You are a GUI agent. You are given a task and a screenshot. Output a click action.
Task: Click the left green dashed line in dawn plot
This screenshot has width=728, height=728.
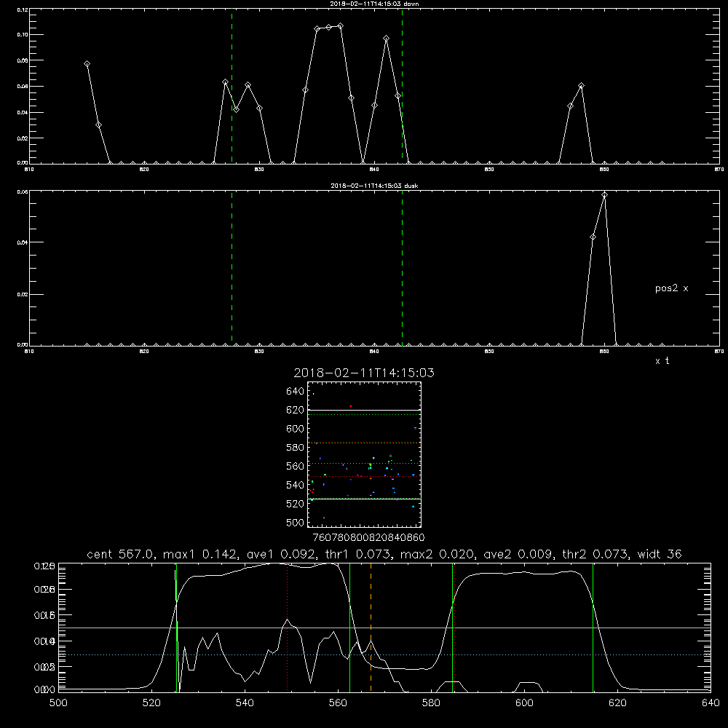click(x=232, y=86)
